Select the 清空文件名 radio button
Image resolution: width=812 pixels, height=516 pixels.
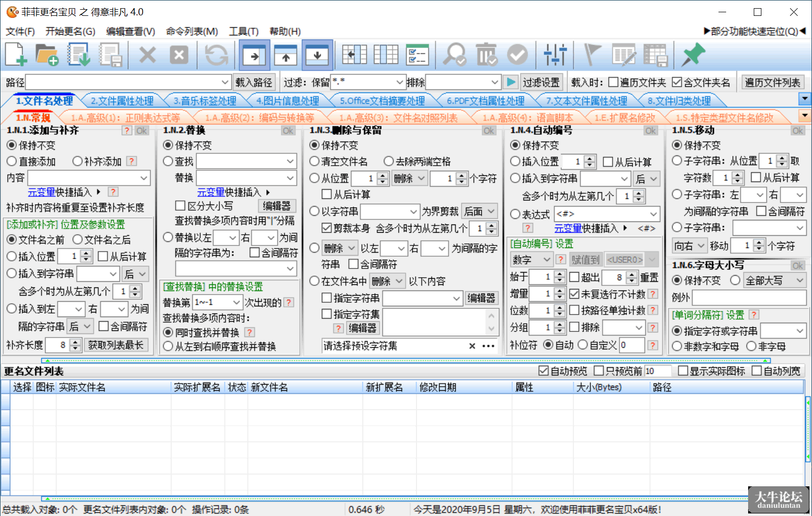[315, 162]
